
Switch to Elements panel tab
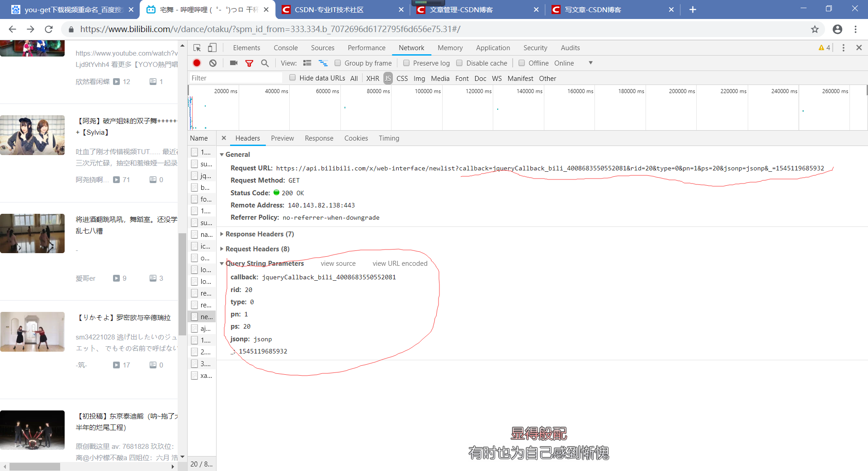tap(246, 48)
